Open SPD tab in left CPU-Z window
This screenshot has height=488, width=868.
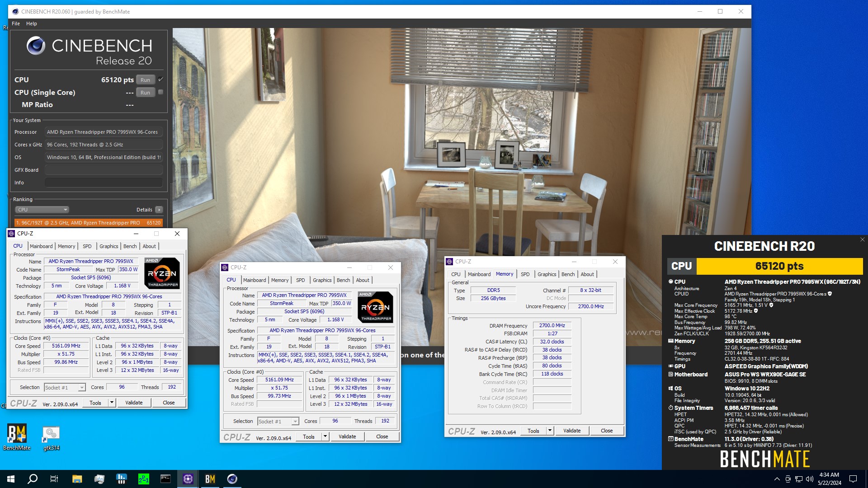click(87, 246)
